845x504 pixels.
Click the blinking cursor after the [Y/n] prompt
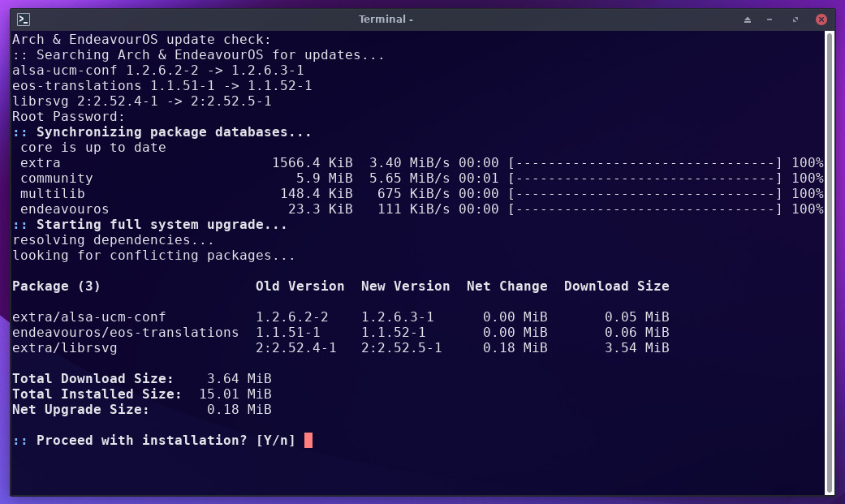pos(308,441)
